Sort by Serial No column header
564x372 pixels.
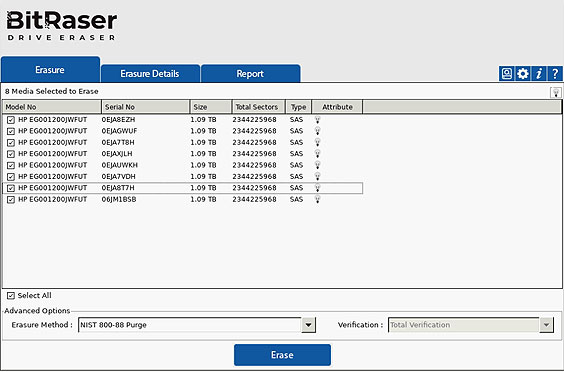[146, 107]
